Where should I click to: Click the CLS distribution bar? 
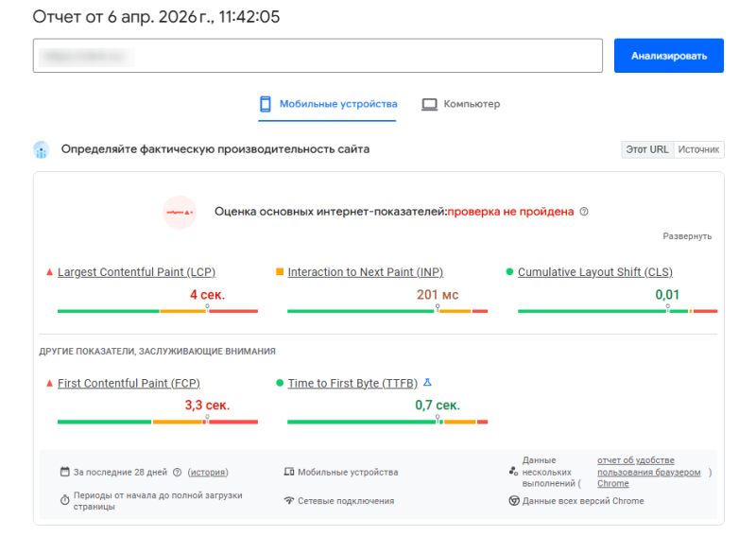(x=618, y=311)
